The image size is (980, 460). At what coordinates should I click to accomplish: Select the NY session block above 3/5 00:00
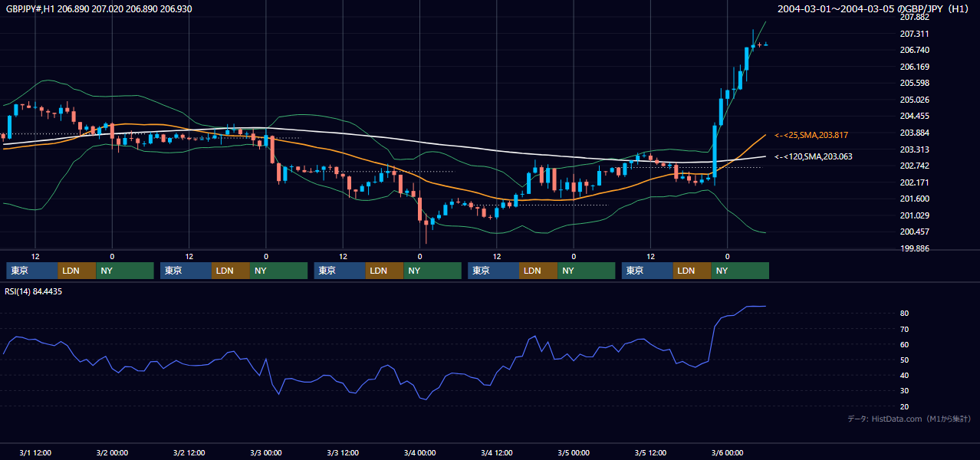(587, 271)
